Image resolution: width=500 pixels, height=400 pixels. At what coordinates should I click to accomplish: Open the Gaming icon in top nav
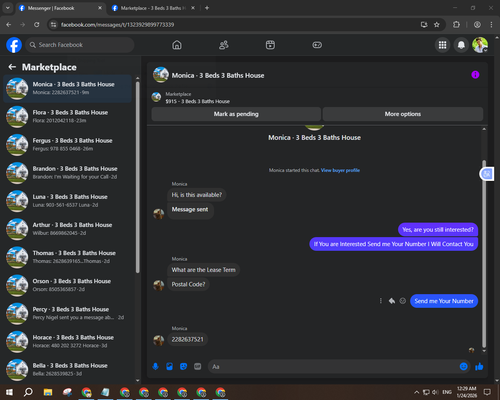[317, 45]
